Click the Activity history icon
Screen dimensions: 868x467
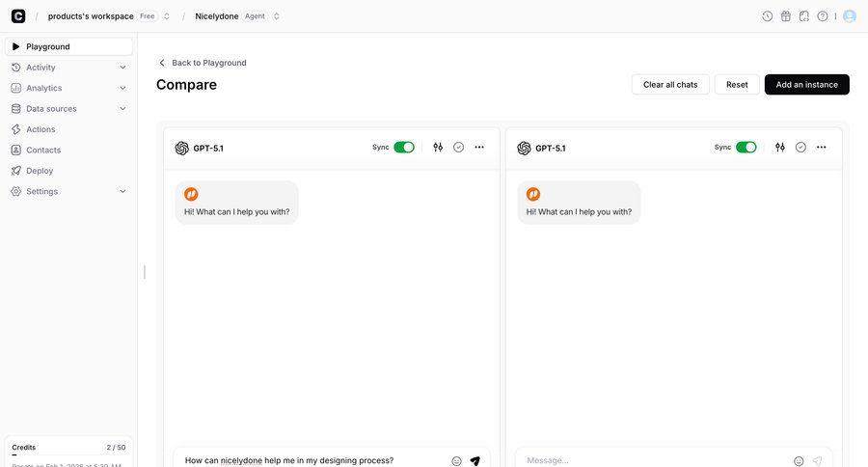coord(16,67)
